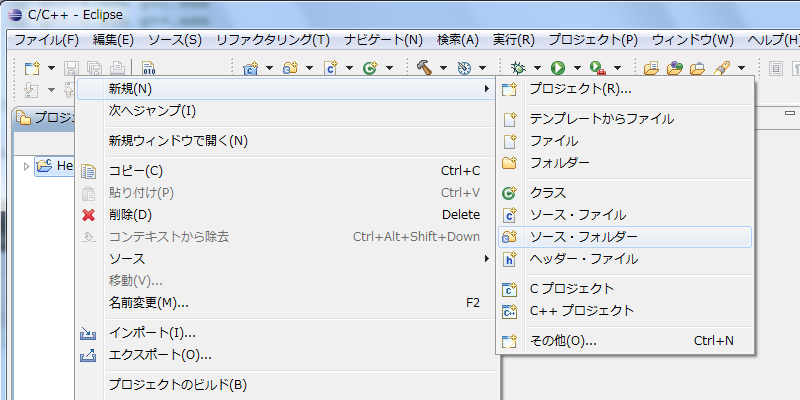This screenshot has height=400, width=800.
Task: Choose 新規ウィンドウで開く(N) menu entry
Action: [285, 141]
